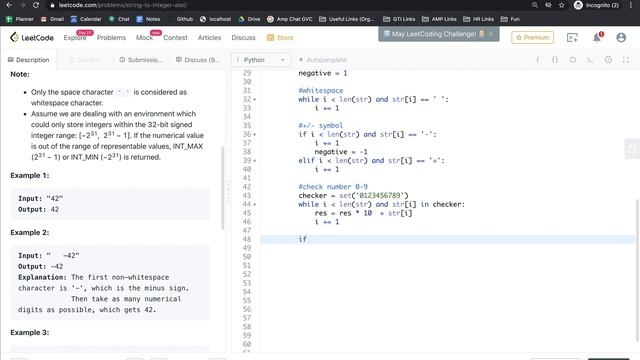Click the checker assignment on line 43
The height and width of the screenshot is (360, 640).
coord(353,196)
